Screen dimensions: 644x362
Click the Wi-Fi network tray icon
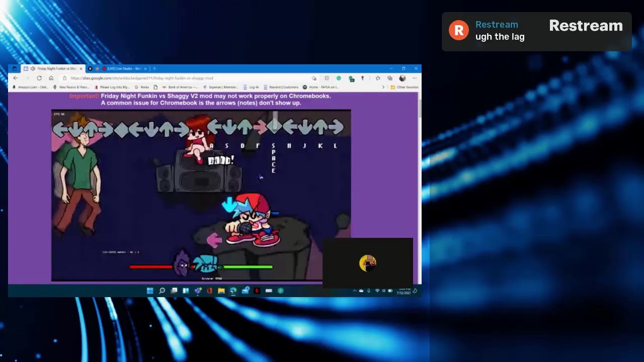point(377,291)
